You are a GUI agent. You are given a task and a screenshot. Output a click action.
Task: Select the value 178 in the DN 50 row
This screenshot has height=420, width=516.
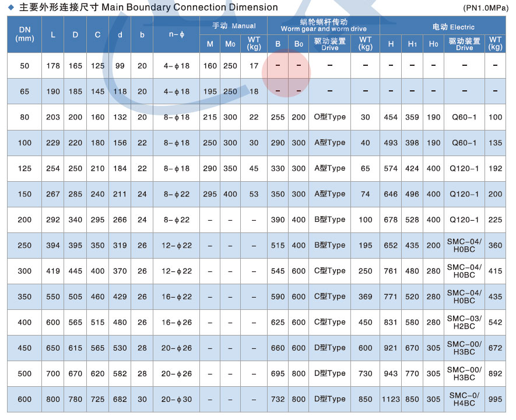click(x=53, y=66)
